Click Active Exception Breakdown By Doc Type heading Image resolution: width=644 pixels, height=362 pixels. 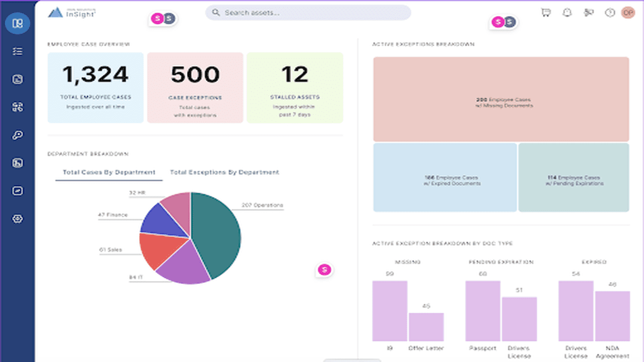pyautogui.click(x=442, y=243)
